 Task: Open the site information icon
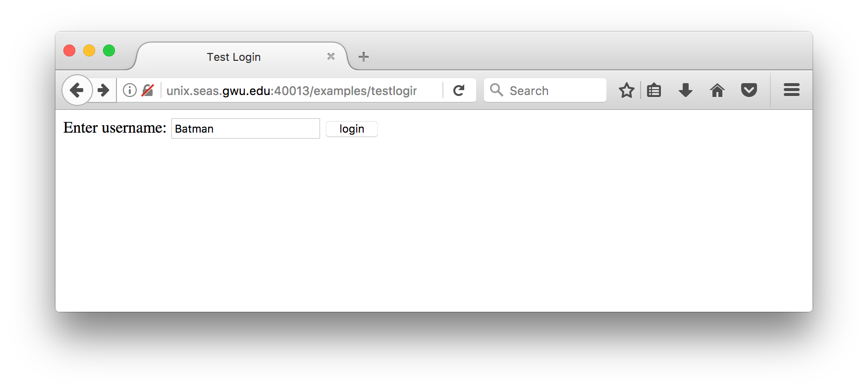[x=129, y=90]
